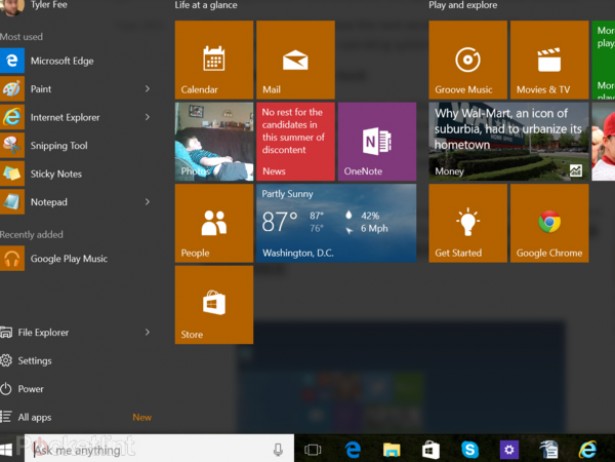Expand Paint jump list arrow
This screenshot has width=615, height=462.
(x=147, y=89)
